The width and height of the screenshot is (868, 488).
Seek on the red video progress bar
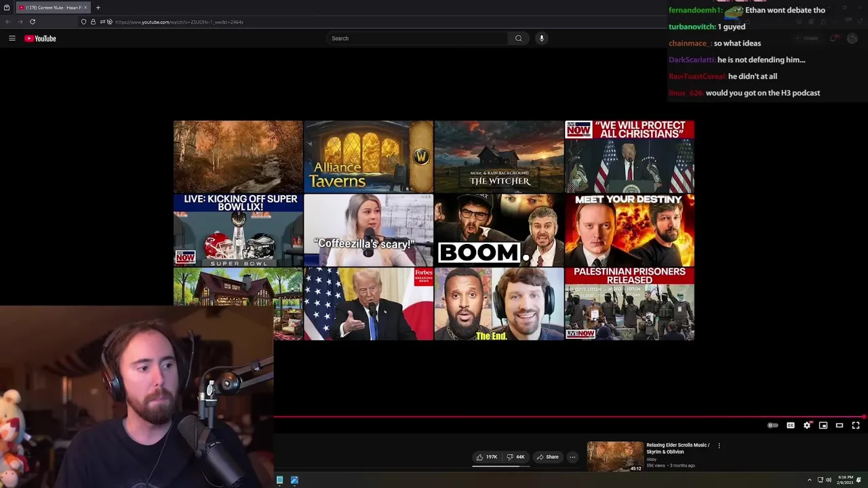[x=570, y=418]
